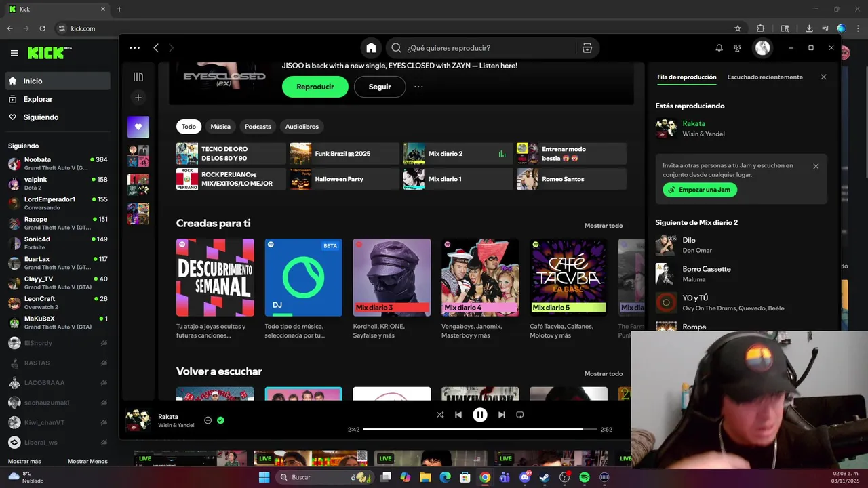Click the minus icon beside Rakata
The width and height of the screenshot is (868, 488).
coord(208,420)
